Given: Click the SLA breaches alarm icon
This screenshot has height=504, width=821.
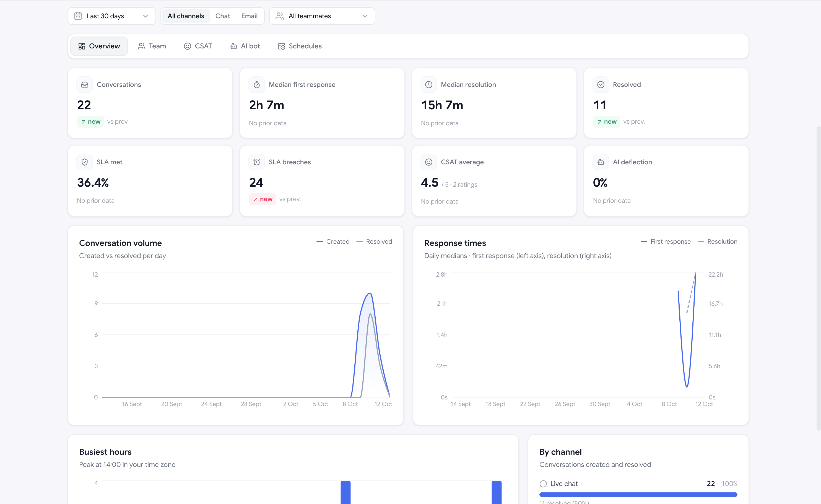Looking at the screenshot, I should (x=257, y=162).
